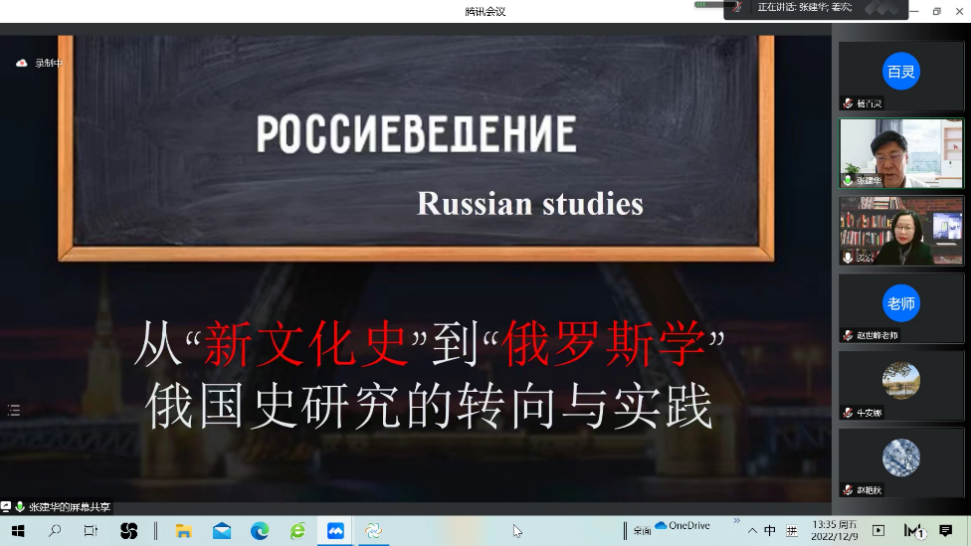Click the slide list icon at left edge
The image size is (971, 546).
coord(14,409)
